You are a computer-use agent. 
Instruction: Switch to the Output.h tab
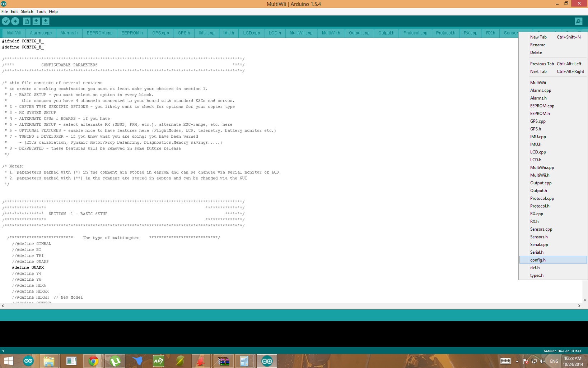point(386,33)
